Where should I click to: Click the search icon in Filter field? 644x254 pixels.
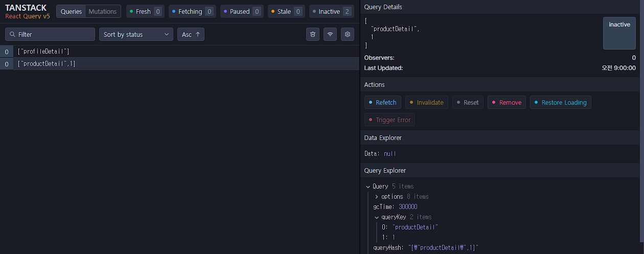click(12, 34)
